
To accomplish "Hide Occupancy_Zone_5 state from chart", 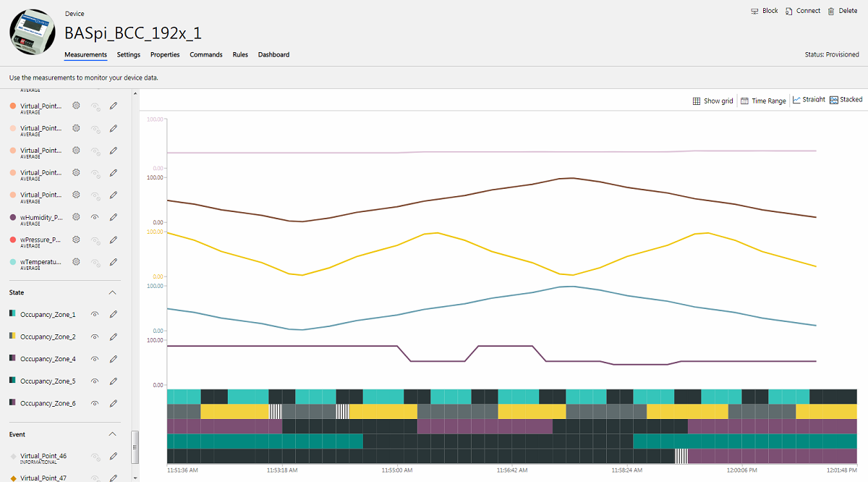I will (95, 381).
